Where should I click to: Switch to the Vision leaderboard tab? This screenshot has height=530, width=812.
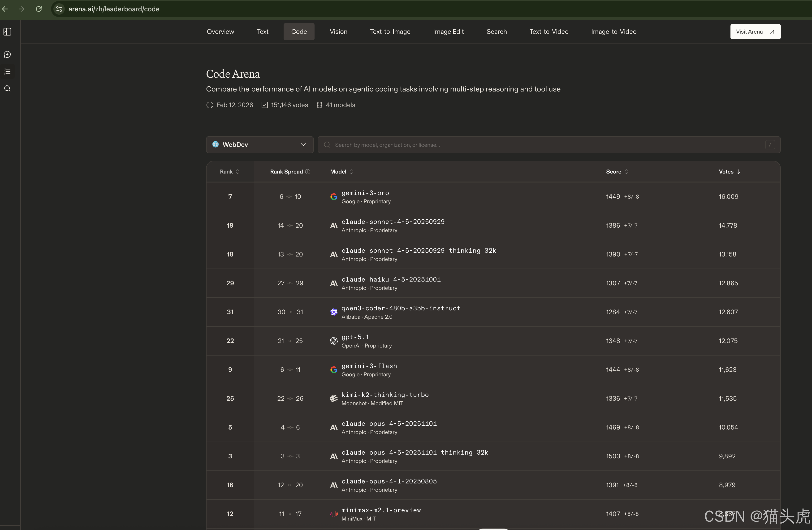pyautogui.click(x=338, y=32)
